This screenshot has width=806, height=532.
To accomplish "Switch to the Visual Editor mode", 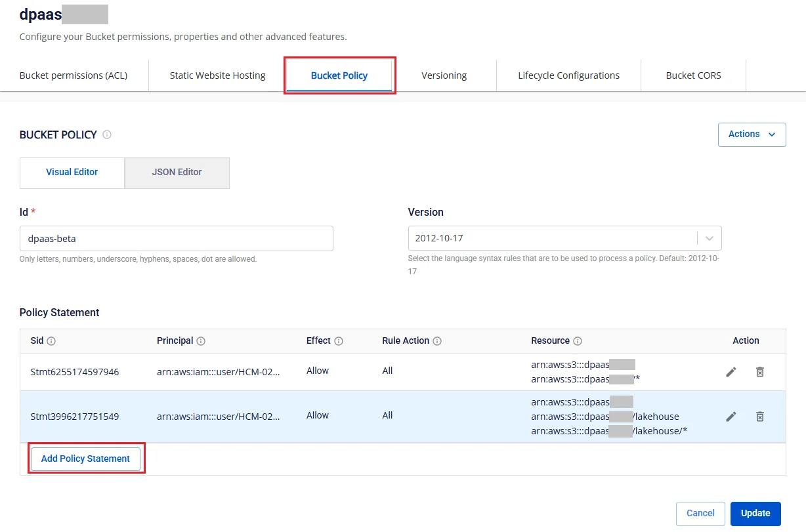I will pos(72,173).
